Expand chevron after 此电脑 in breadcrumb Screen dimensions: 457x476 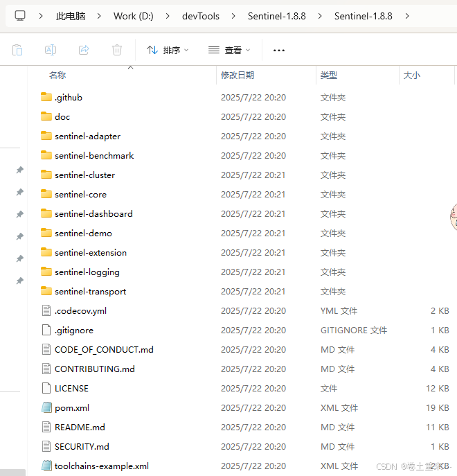tap(99, 16)
